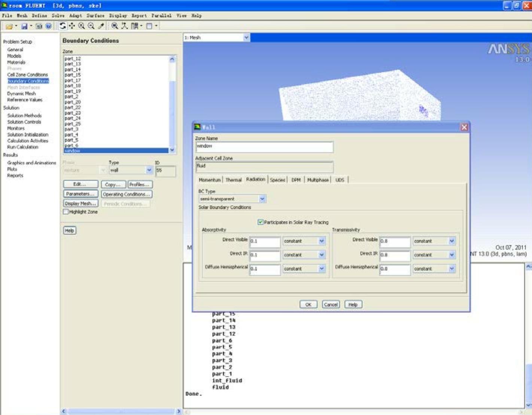Click the fit to window icon
Viewport: 532px width, 415px height.
tap(115, 26)
